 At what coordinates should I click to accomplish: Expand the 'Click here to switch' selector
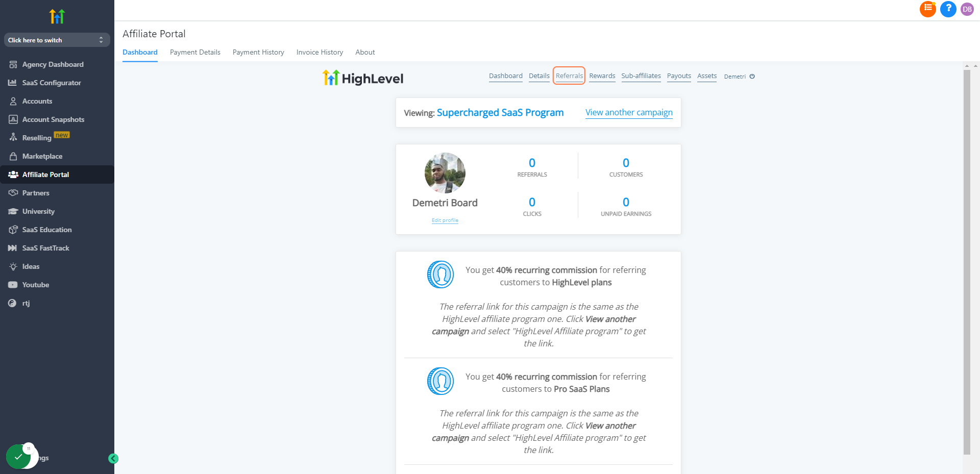point(57,40)
